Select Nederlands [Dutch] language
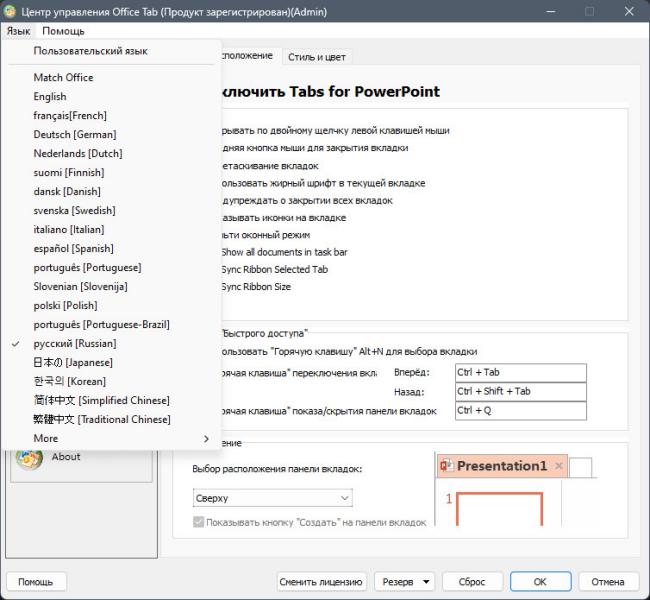This screenshot has height=600, width=650. (x=111, y=154)
